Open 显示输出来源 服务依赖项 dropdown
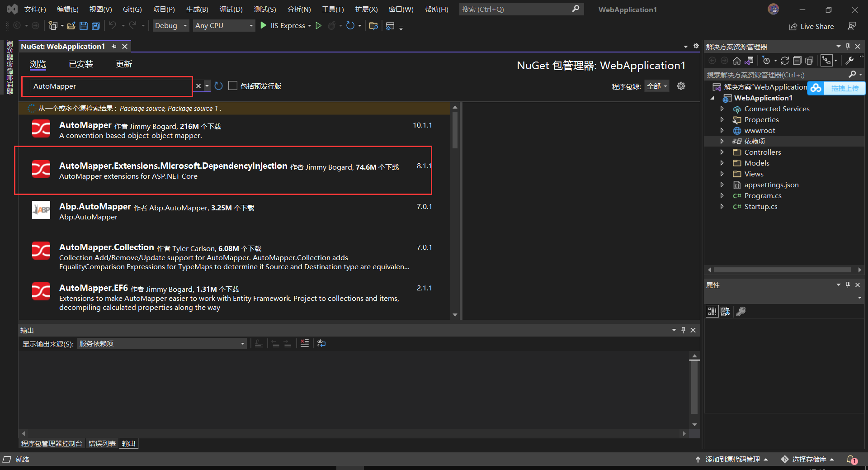Viewport: 868px width, 470px height. tap(162, 344)
